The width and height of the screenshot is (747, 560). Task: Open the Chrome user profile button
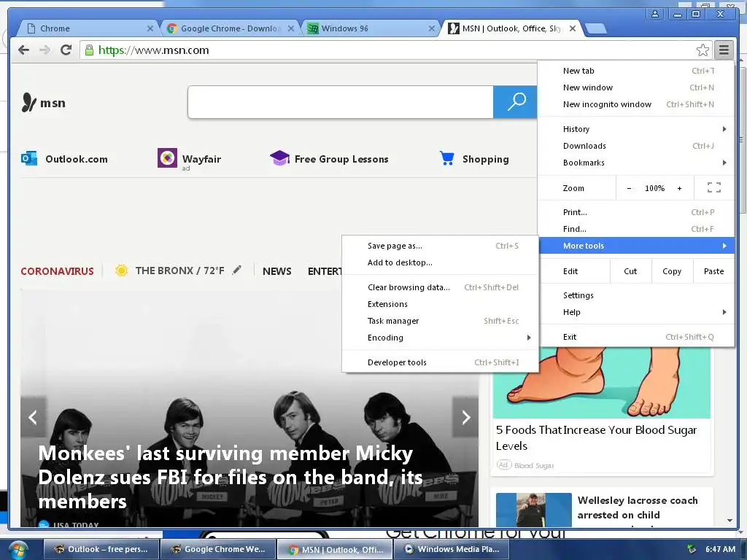tap(655, 14)
